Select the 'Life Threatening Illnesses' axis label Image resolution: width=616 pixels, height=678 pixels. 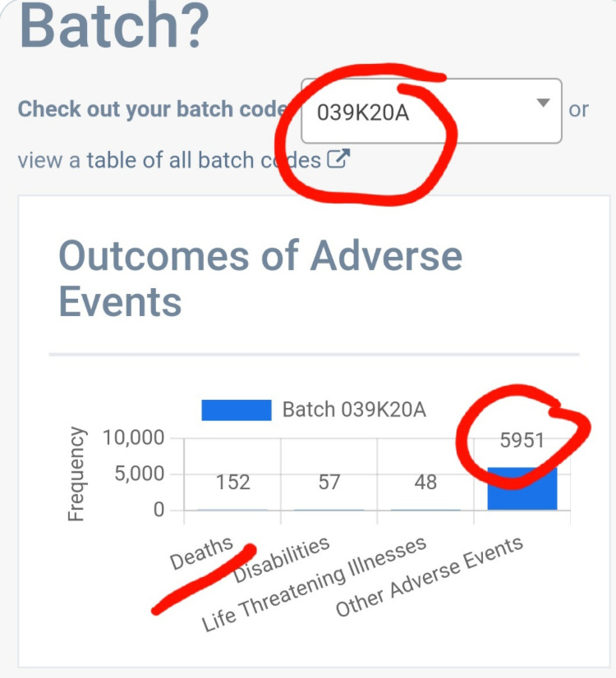click(x=315, y=584)
